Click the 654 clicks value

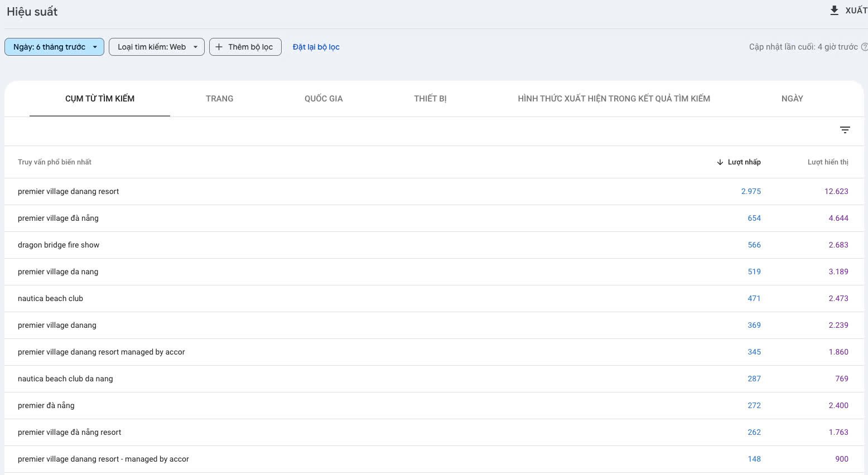(754, 218)
